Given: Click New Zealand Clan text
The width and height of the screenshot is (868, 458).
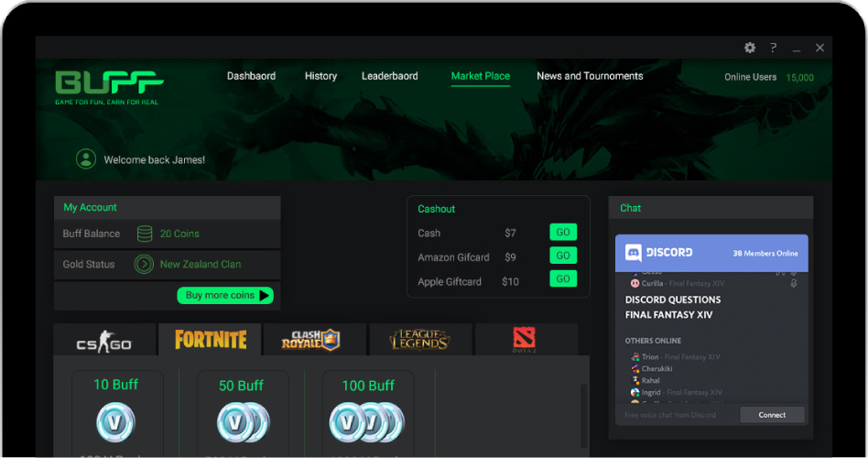Looking at the screenshot, I should point(201,264).
